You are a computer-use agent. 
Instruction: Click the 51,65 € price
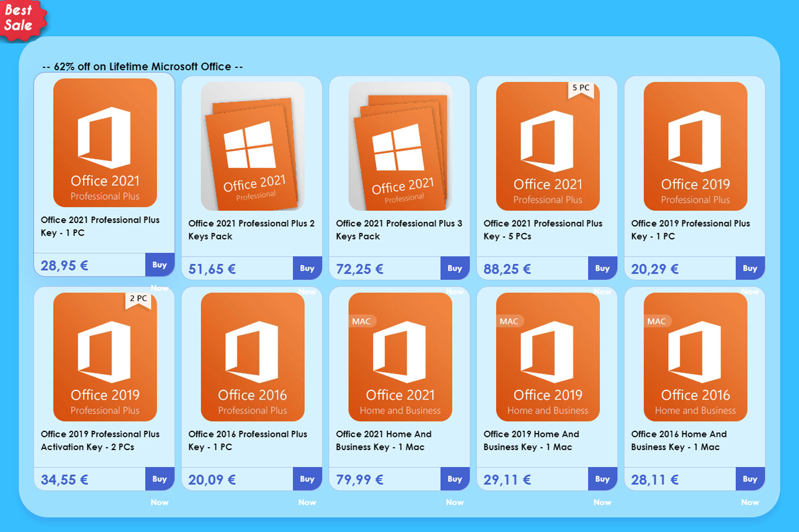pyautogui.click(x=212, y=269)
